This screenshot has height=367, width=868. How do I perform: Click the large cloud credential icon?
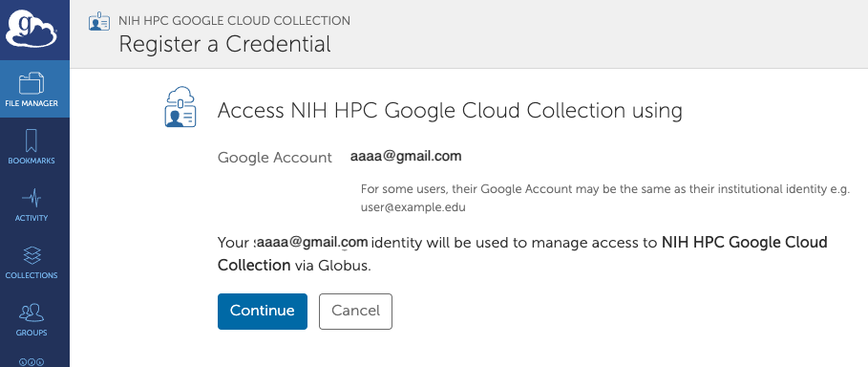point(180,107)
